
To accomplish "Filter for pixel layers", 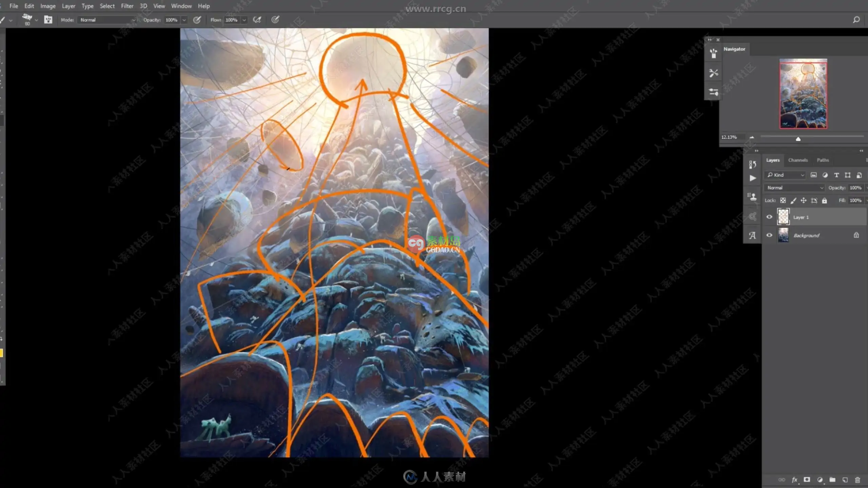I will tap(814, 175).
